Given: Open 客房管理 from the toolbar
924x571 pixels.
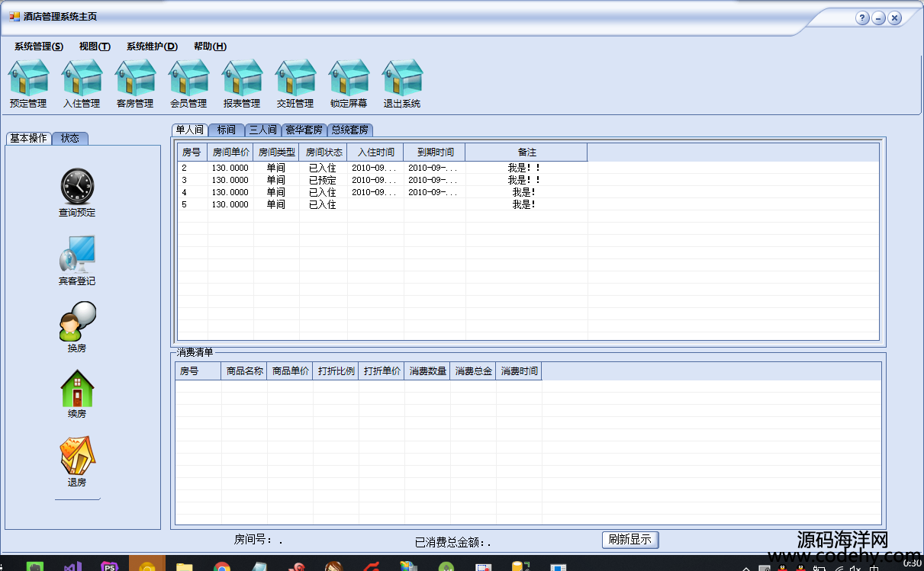Looking at the screenshot, I should [135, 79].
